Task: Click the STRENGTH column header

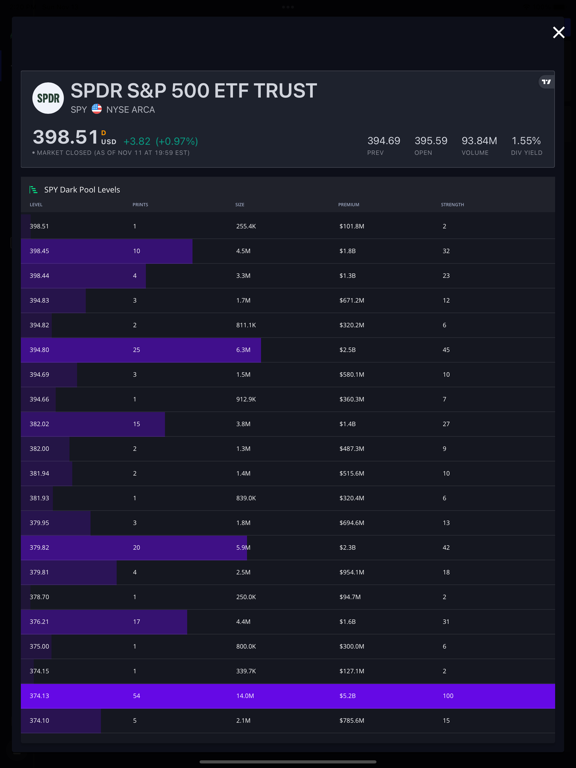Action: [452, 205]
